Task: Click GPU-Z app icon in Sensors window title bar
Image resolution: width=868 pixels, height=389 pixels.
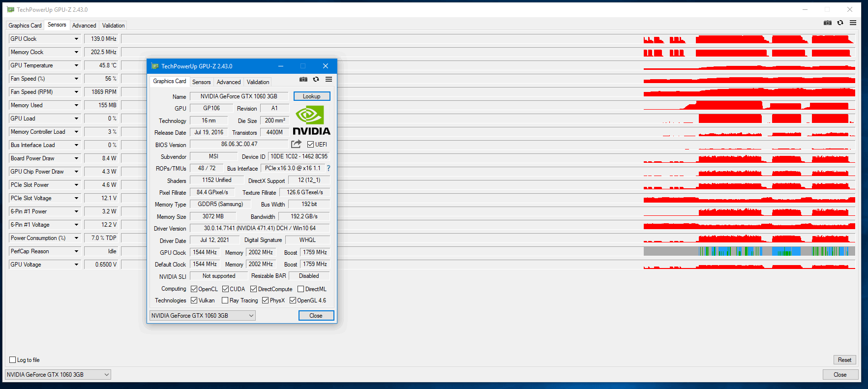Action: [x=11, y=9]
